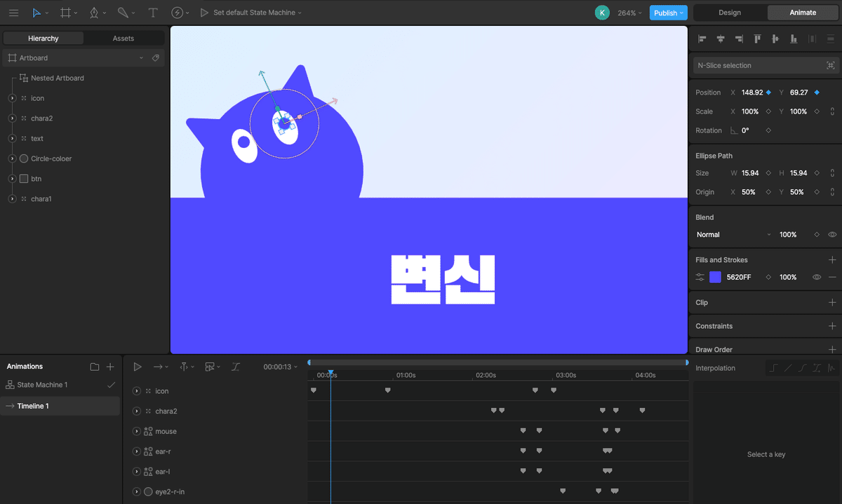Expand the chara2 hierarchy item
This screenshot has width=842, height=504.
point(13,118)
